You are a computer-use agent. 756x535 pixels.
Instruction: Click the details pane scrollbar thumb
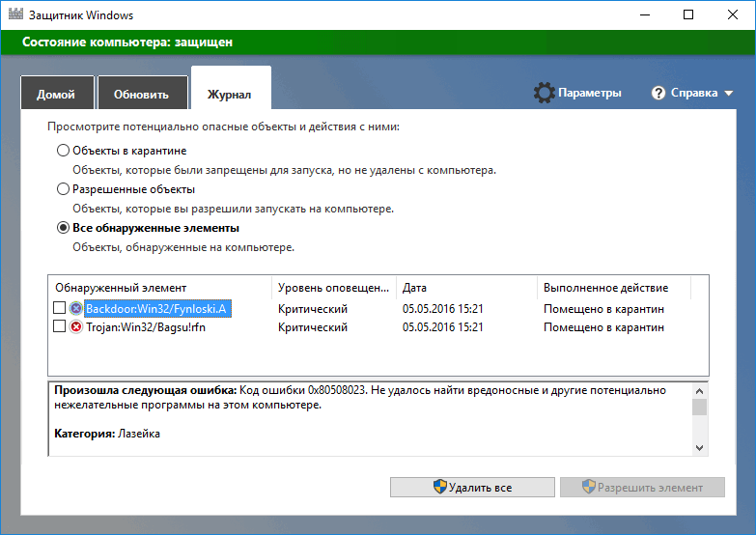700,407
